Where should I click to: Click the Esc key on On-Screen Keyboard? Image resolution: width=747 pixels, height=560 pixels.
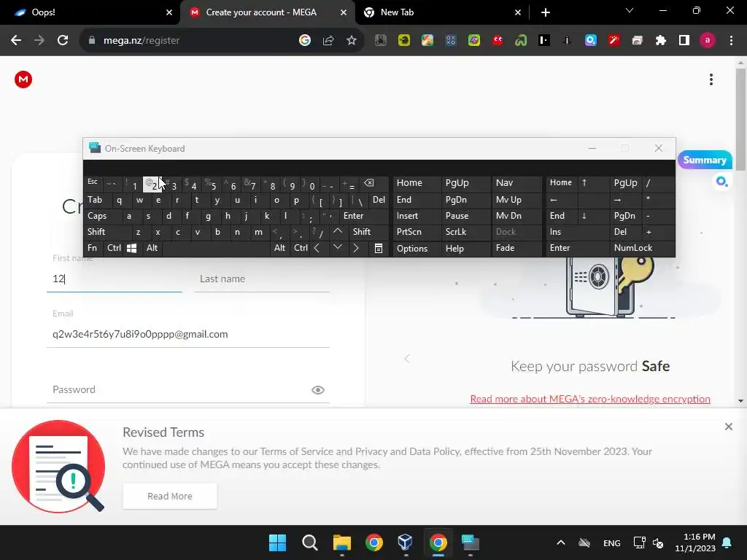[x=93, y=182]
